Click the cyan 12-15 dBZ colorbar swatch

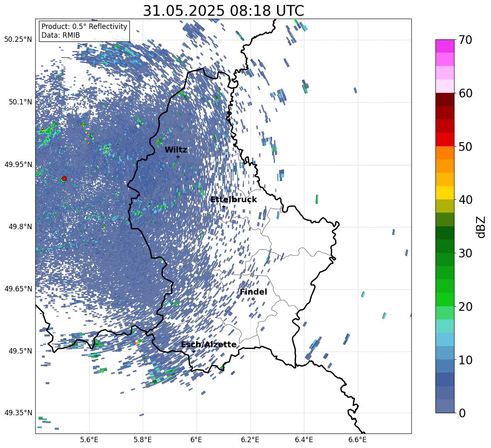coord(445,339)
